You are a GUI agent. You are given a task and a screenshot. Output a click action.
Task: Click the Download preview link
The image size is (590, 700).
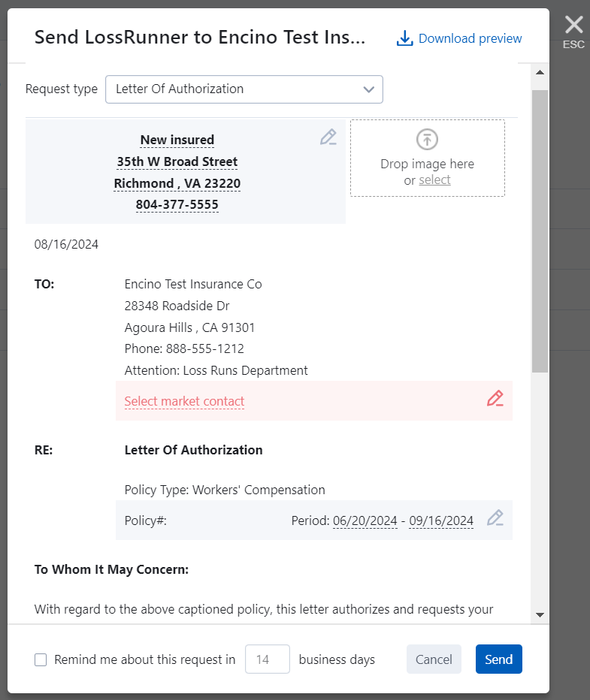coord(470,38)
